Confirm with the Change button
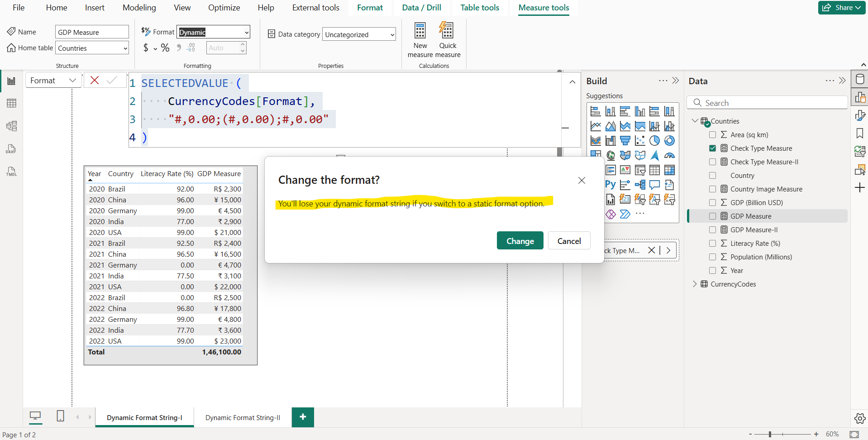This screenshot has height=440, width=868. tap(520, 241)
